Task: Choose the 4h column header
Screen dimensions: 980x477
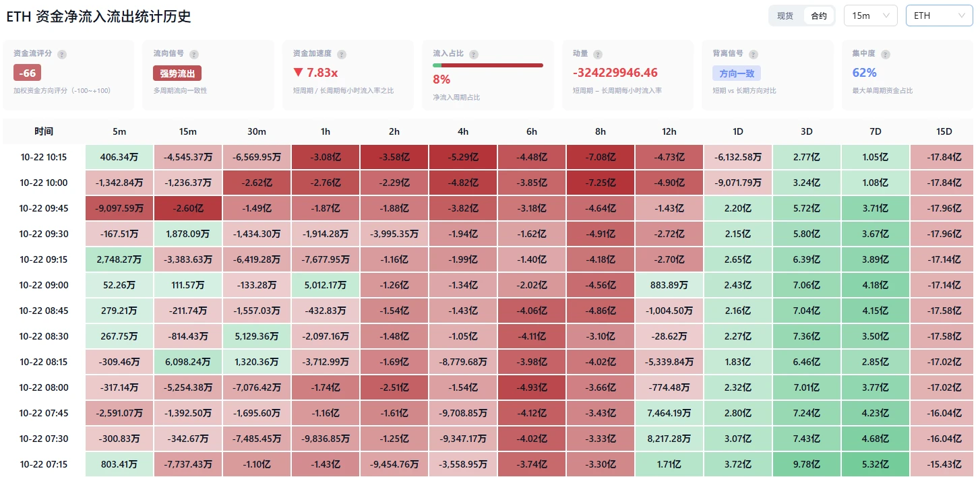Action: point(463,131)
